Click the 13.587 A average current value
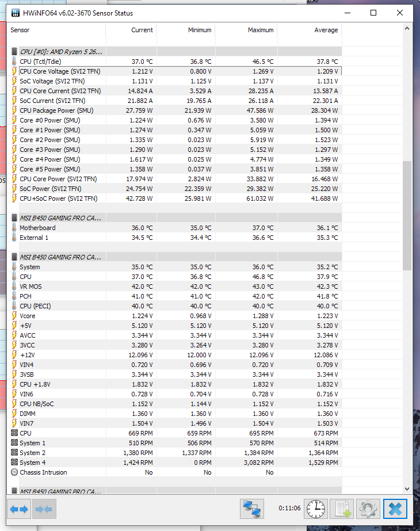The width and height of the screenshot is (420, 531). point(326,91)
